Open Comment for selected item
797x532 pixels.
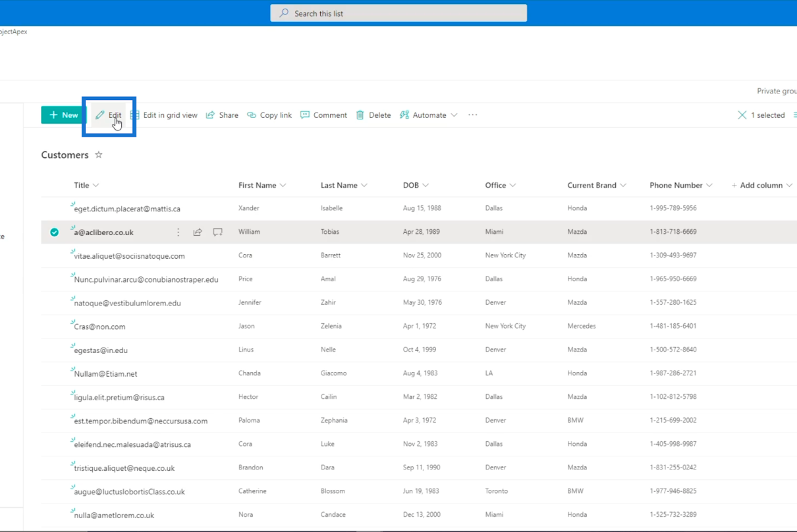click(323, 115)
